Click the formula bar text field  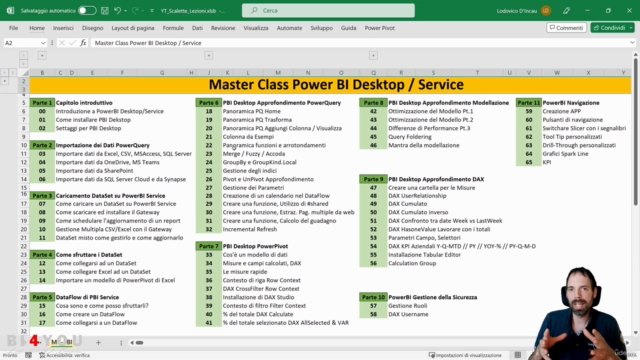click(359, 43)
